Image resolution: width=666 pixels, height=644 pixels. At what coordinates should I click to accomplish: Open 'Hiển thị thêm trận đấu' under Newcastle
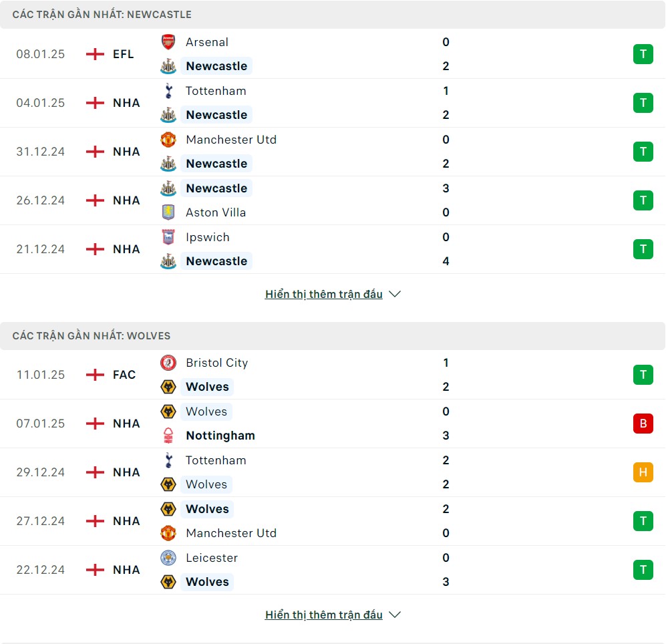coord(324,294)
